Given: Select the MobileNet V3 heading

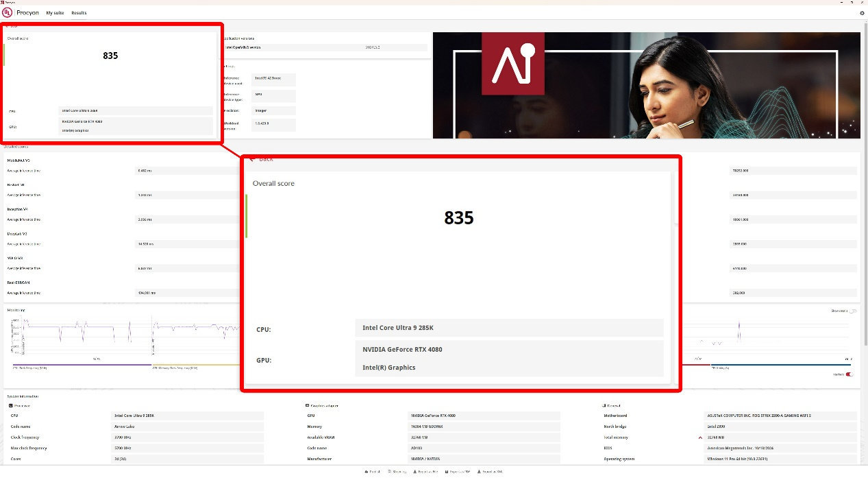Looking at the screenshot, I should (18, 160).
